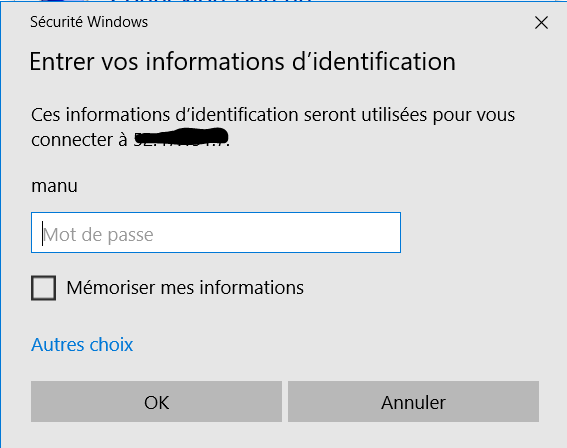Tick the empty square box beside Mémoriser

click(x=43, y=288)
